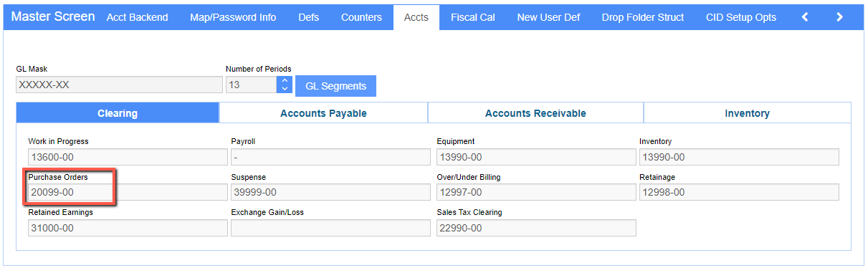Viewport: 868px width, 268px height.
Task: Click the GL Mask field
Action: pyautogui.click(x=119, y=85)
